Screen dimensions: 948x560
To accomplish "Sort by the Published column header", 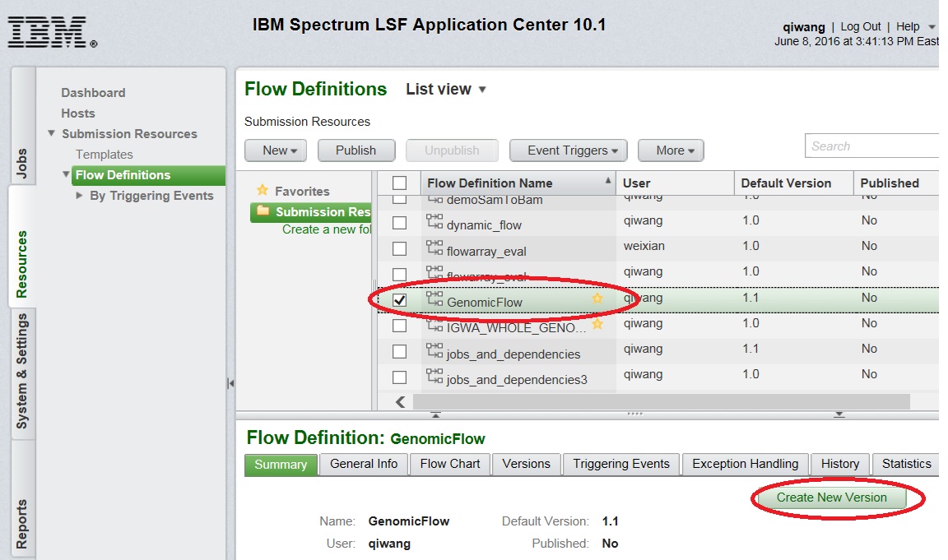I will pos(898,183).
